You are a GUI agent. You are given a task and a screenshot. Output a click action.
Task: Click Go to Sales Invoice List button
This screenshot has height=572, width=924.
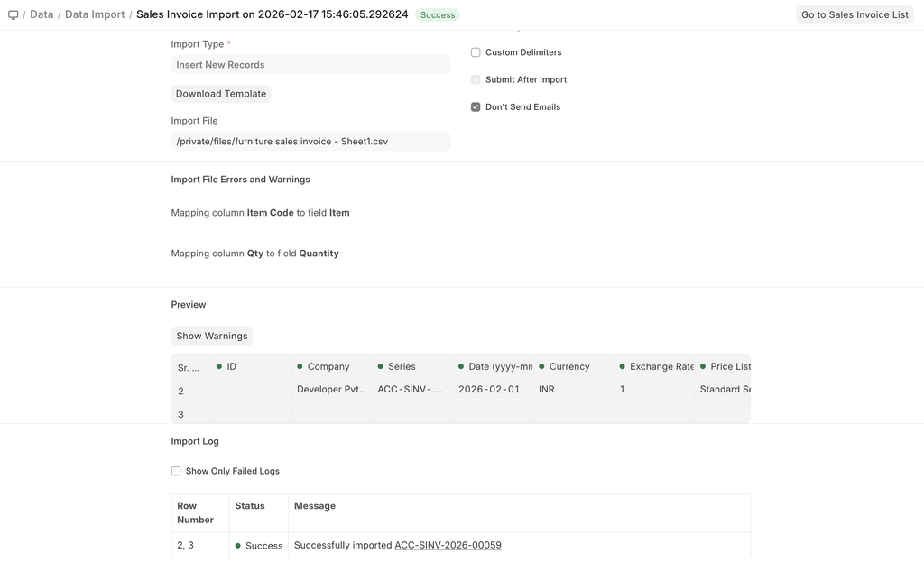coord(855,15)
